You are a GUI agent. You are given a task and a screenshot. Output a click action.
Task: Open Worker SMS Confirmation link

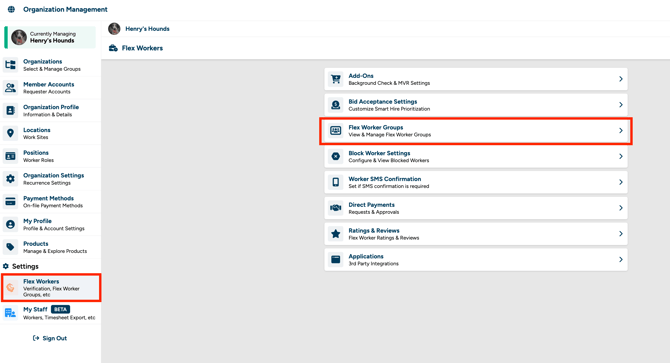coord(476,182)
